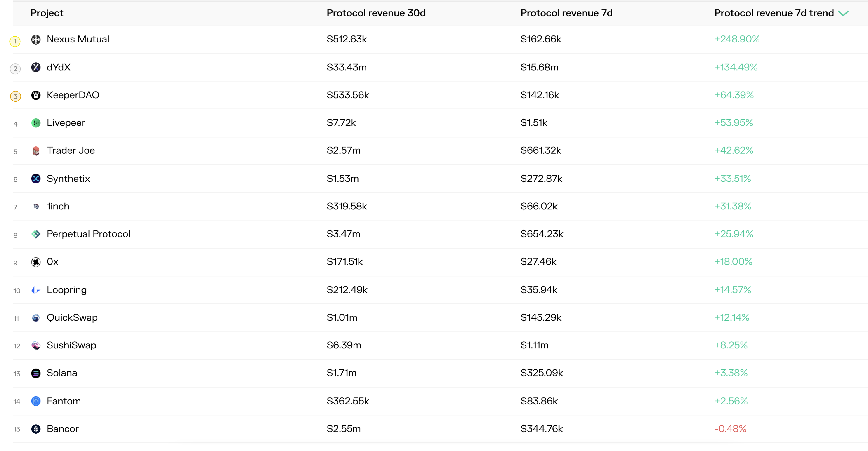The height and width of the screenshot is (451, 868).
Task: Click the Fantom blue logo icon
Action: [x=36, y=401]
